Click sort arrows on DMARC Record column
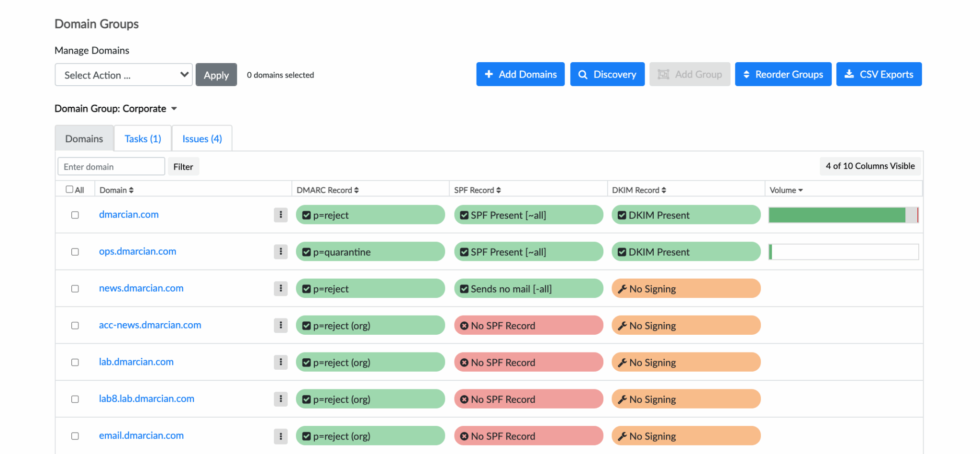Viewport: 980px width, 454px height. tap(356, 190)
